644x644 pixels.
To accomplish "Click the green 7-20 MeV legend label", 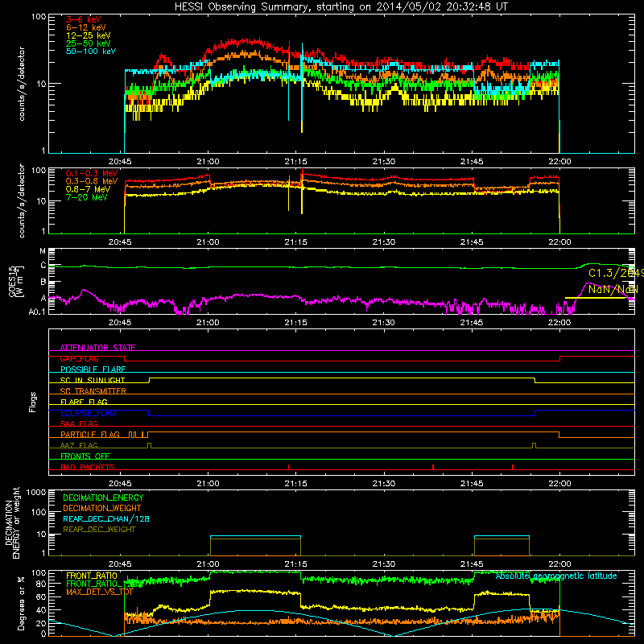I will (x=87, y=197).
